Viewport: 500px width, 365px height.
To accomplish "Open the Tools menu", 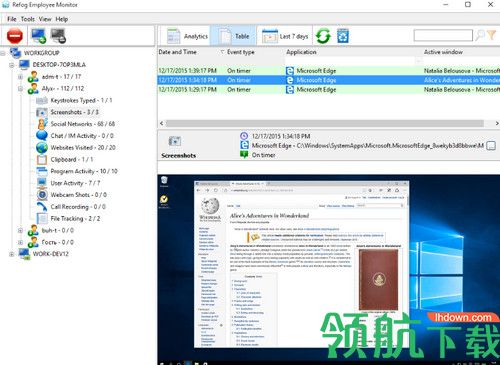I will pos(28,19).
